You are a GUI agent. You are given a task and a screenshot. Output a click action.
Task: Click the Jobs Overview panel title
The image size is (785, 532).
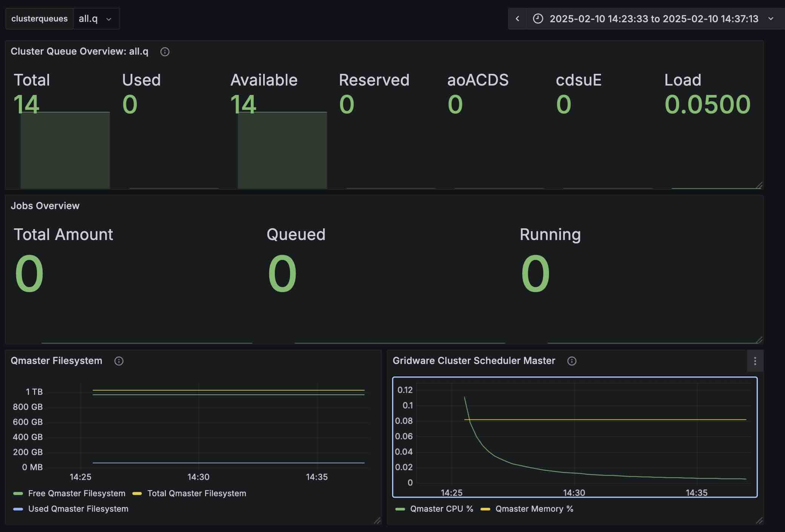click(45, 206)
